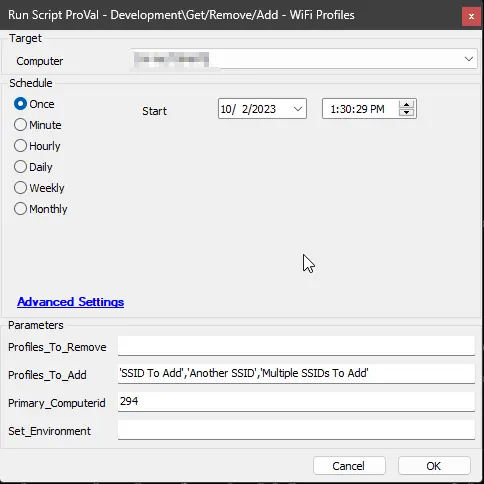The width and height of the screenshot is (484, 484).
Task: Confirm the script with OK button
Action: click(x=434, y=466)
